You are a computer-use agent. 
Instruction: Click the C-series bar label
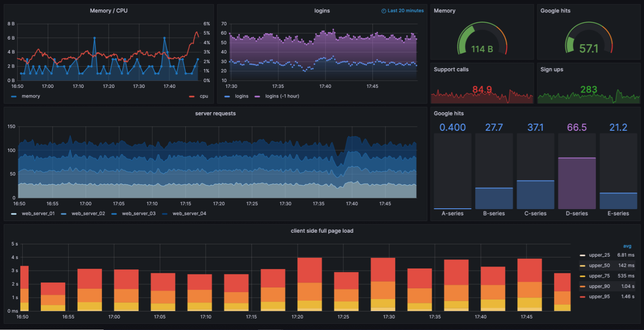point(535,213)
